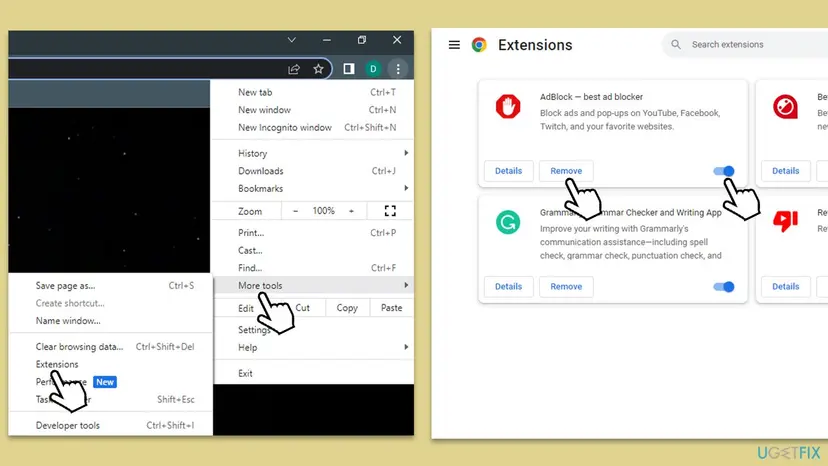This screenshot has width=828, height=466.
Task: Focus the Search extensions field
Action: point(745,44)
